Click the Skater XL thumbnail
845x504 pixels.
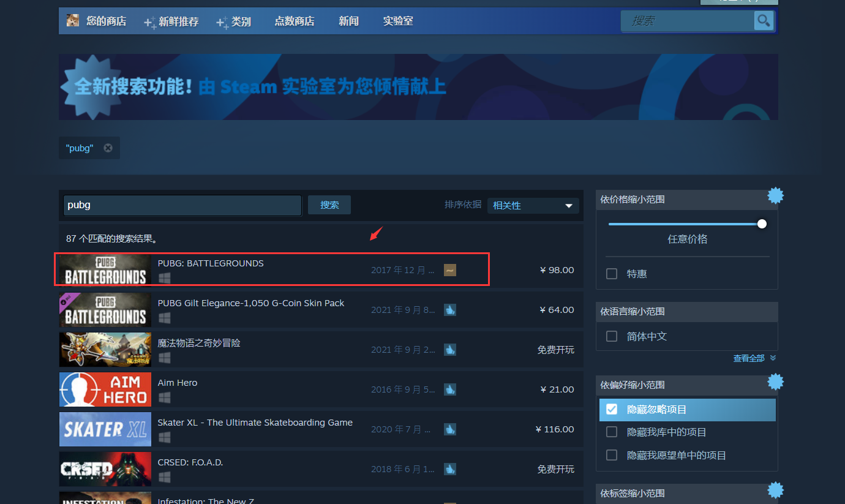105,429
